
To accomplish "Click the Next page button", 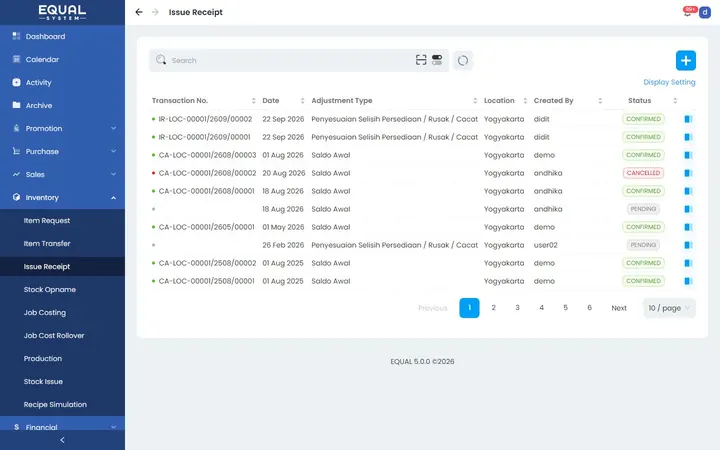I will [x=619, y=308].
